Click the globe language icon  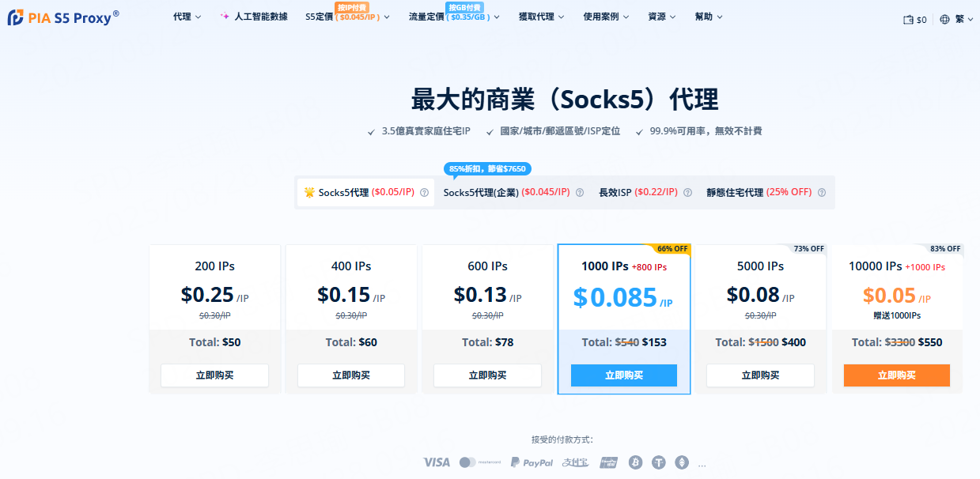[x=944, y=20]
